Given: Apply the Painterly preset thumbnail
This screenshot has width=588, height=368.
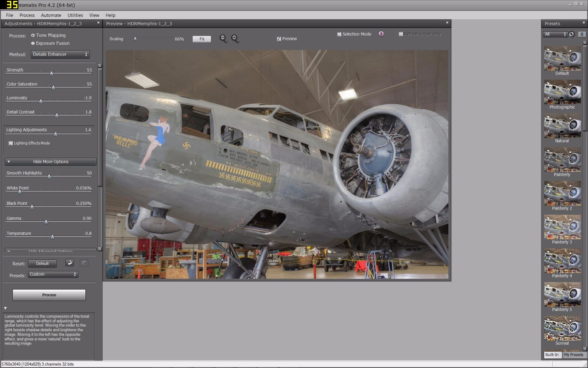Looking at the screenshot, I should click(x=562, y=159).
